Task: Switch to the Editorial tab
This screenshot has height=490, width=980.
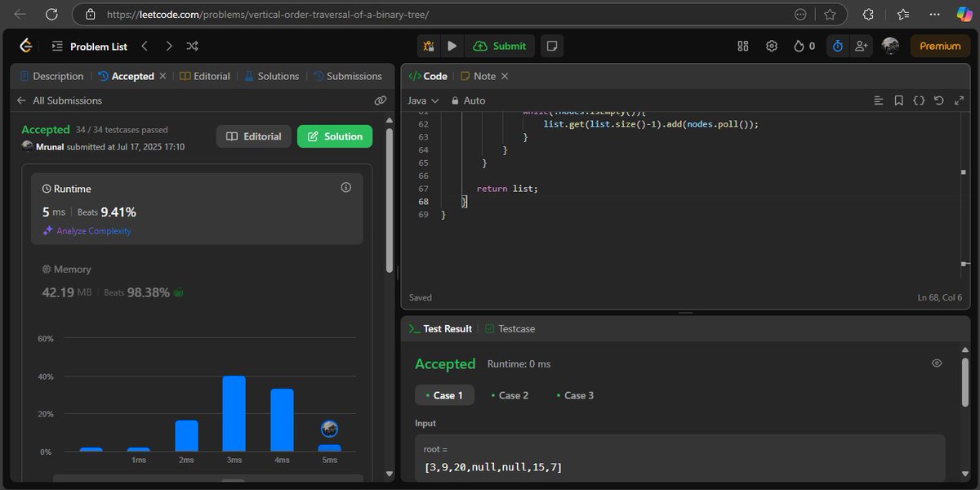Action: 205,76
